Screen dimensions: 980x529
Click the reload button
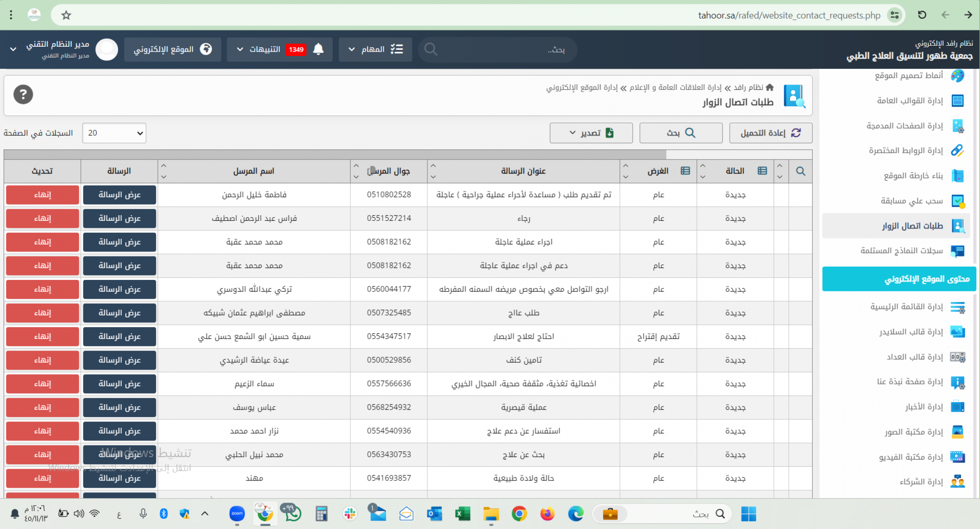point(770,133)
